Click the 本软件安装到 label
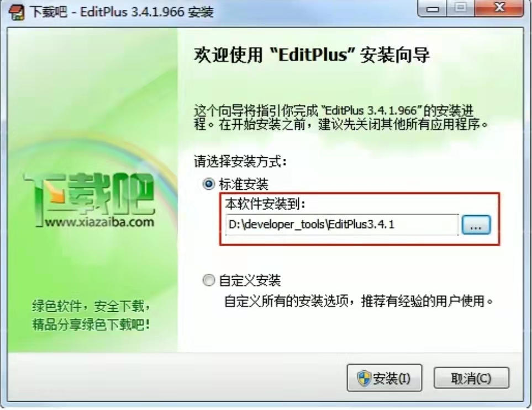This screenshot has height=410, width=532. point(265,204)
